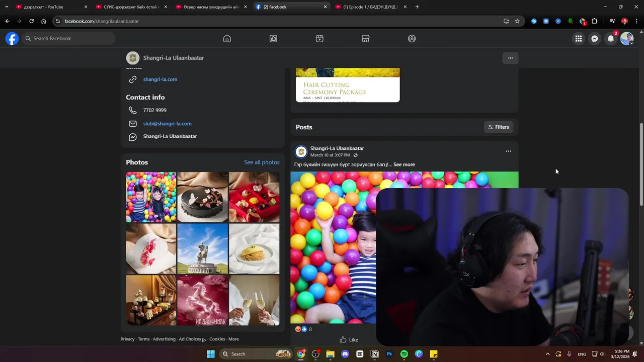Image resolution: width=644 pixels, height=362 pixels.
Task: Click phone number 7702 9999
Action: pos(155,110)
